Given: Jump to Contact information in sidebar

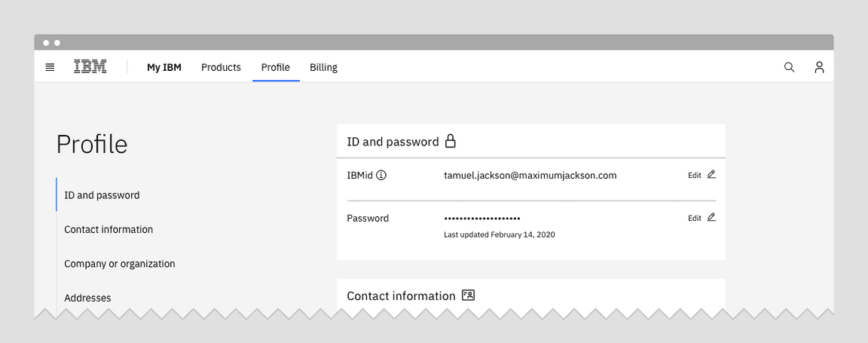Looking at the screenshot, I should [x=108, y=230].
